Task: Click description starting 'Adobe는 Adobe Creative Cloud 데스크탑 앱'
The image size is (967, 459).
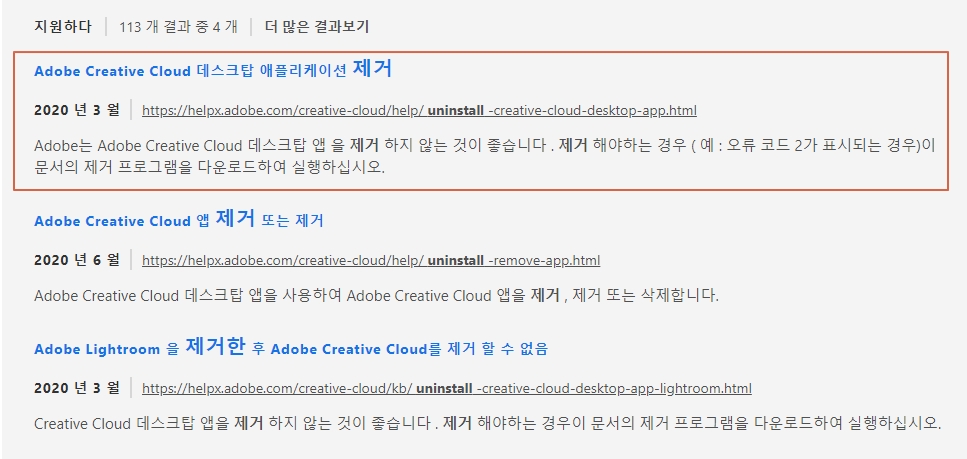Action: (x=485, y=157)
